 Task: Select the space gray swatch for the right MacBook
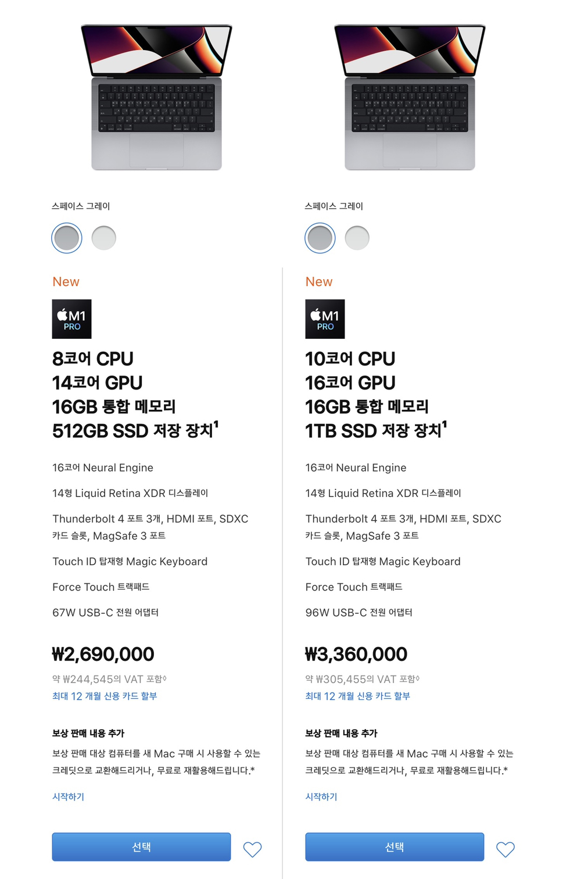(x=320, y=238)
